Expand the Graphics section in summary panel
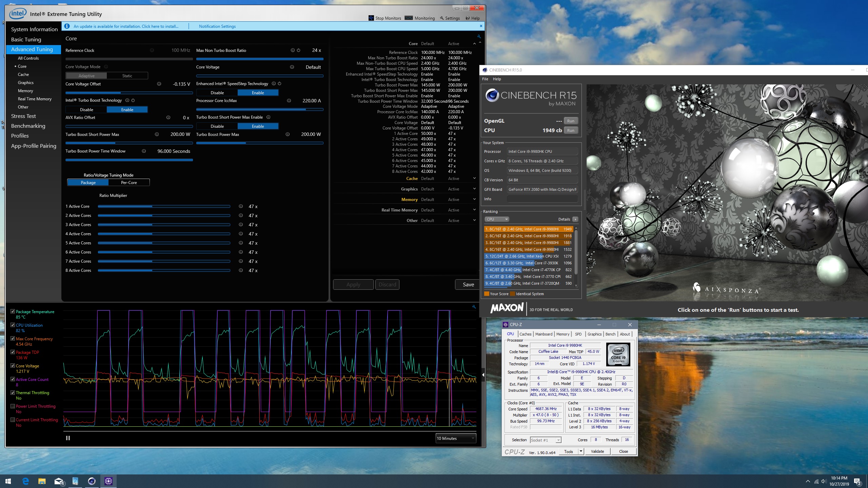The image size is (868, 488). (x=474, y=189)
